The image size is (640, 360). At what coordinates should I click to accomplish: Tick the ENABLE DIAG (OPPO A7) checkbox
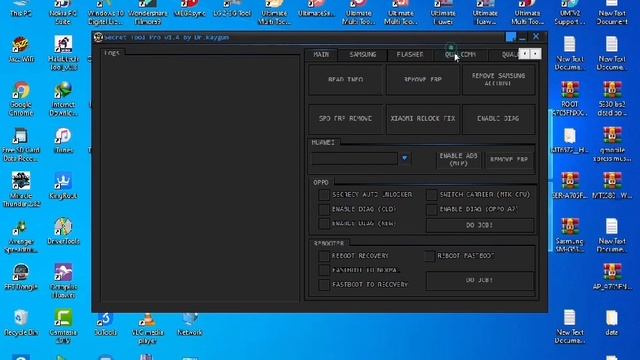(431, 209)
